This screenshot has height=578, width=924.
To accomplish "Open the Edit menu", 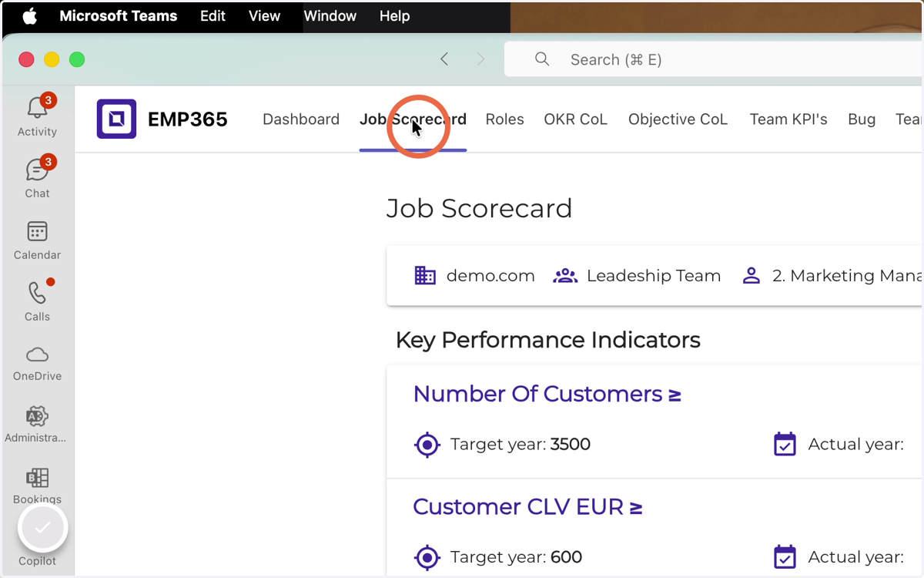I will click(x=213, y=16).
